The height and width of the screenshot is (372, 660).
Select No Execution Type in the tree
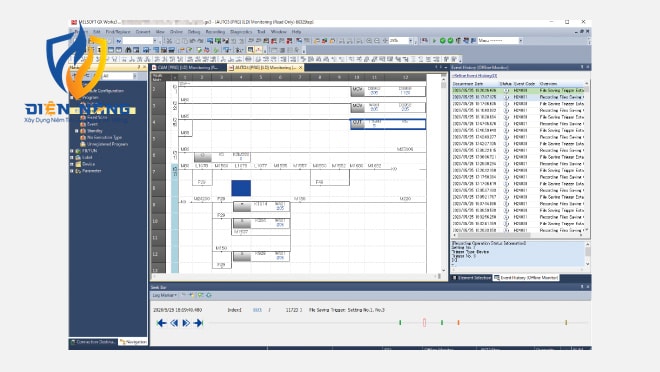[x=104, y=137]
